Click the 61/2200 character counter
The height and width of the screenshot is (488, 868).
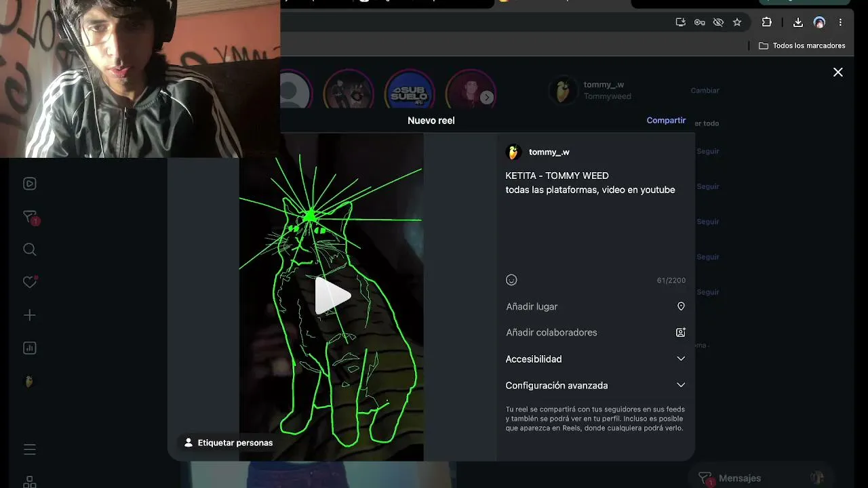pyautogui.click(x=671, y=281)
